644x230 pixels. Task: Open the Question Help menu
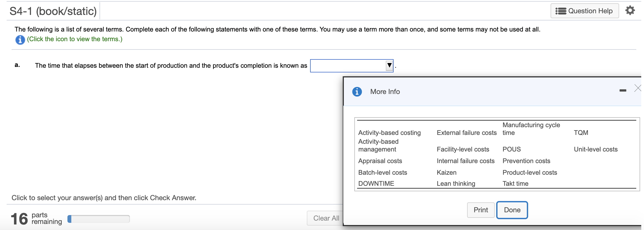coord(585,11)
